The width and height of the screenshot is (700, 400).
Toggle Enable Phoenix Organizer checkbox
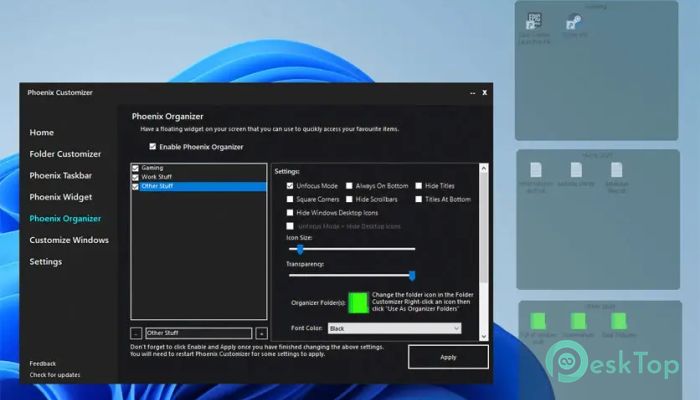click(153, 146)
